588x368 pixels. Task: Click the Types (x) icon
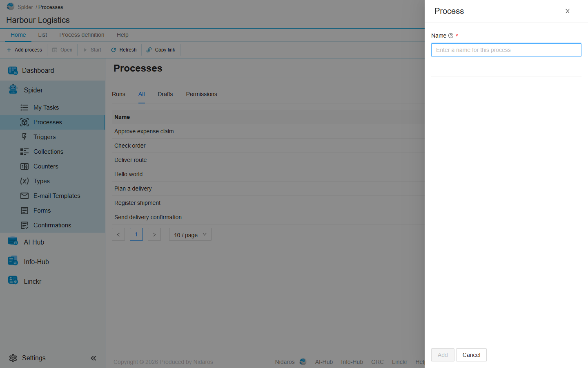coord(24,181)
